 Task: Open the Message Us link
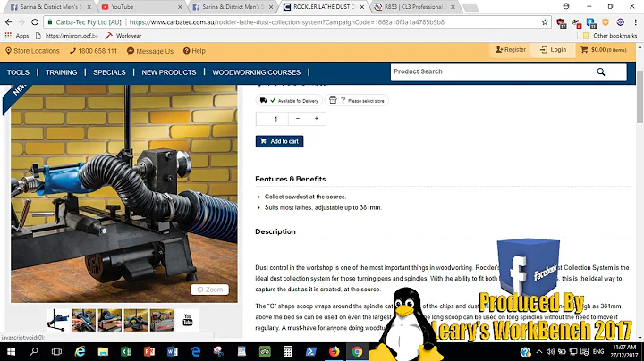[x=150, y=51]
